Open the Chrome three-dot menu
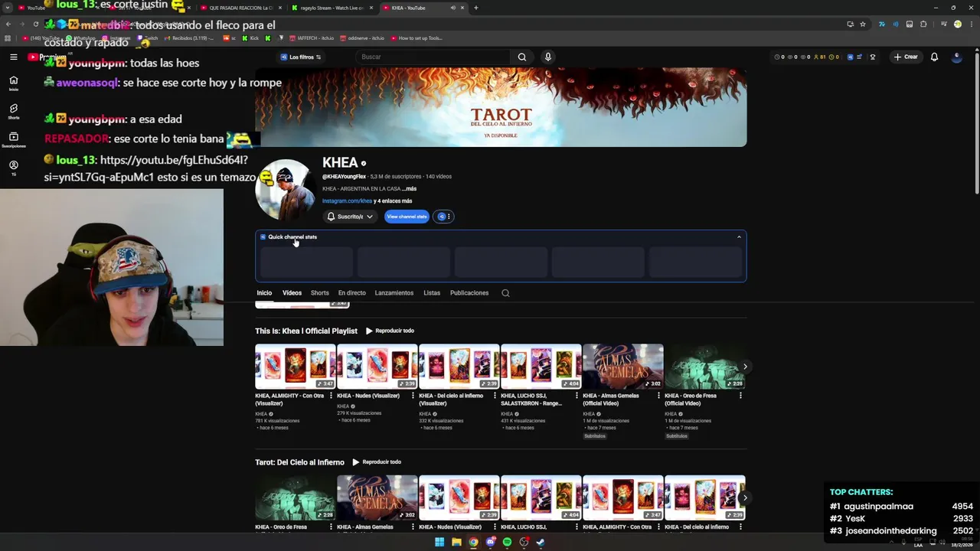980x551 pixels. (x=971, y=24)
